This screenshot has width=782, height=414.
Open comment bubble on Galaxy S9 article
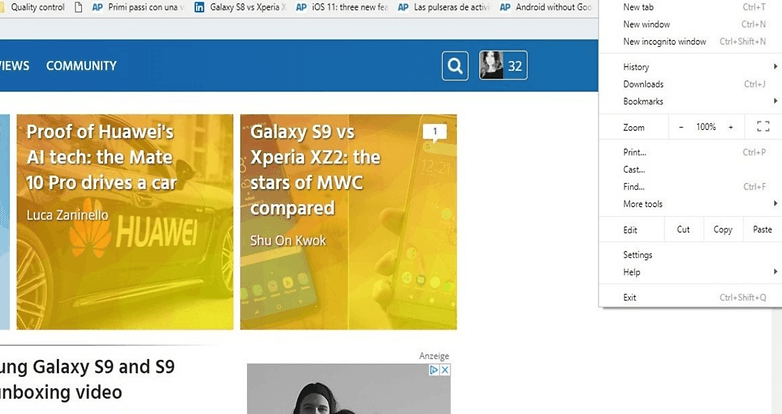pyautogui.click(x=434, y=132)
